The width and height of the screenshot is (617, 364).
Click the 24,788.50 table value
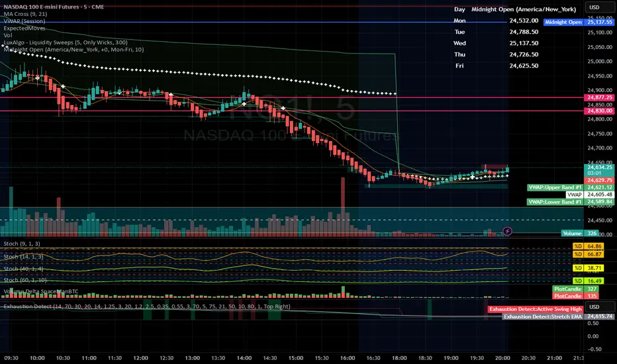point(524,32)
